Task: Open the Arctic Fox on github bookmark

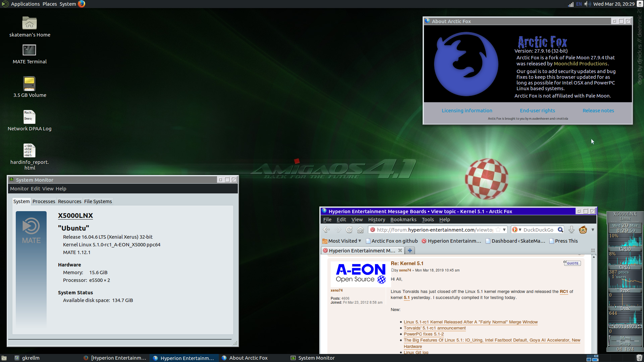Action: [392, 241]
